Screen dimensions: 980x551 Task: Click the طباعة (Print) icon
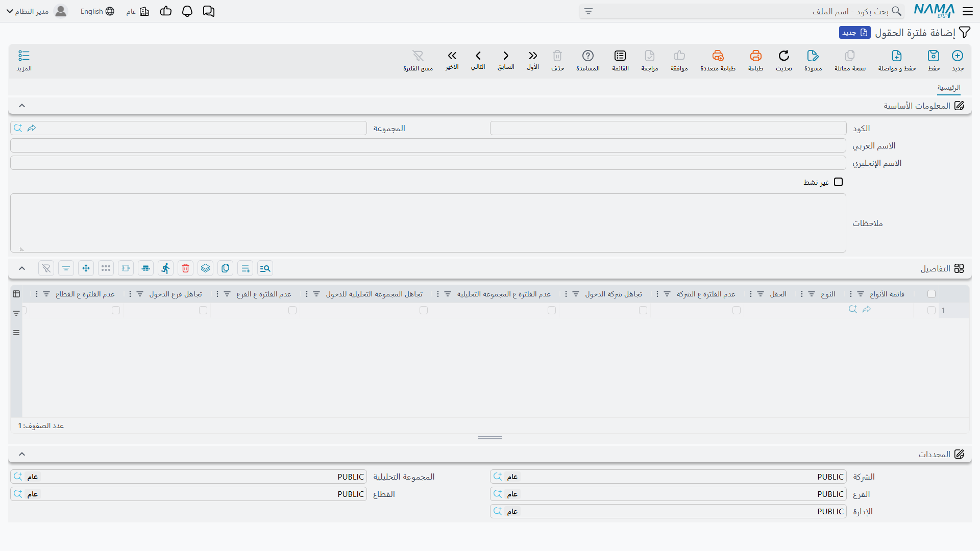(755, 56)
